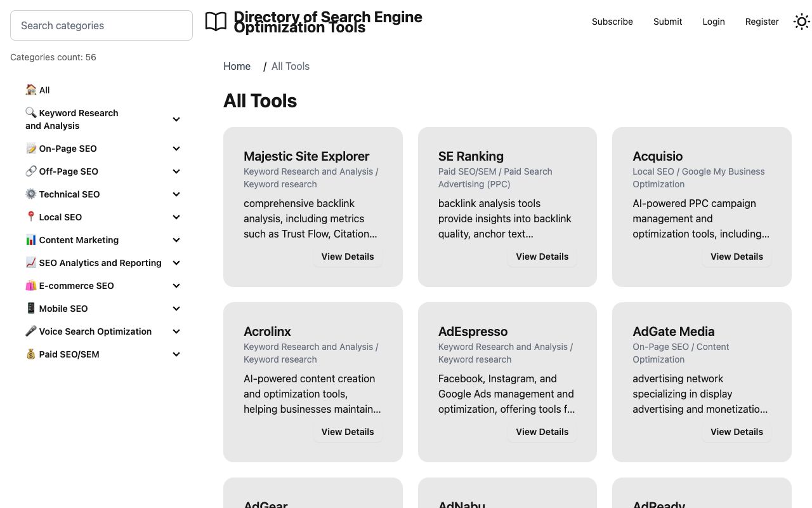812x508 pixels.
Task: Click the link emoji for Off-Page SEO
Action: (31, 171)
